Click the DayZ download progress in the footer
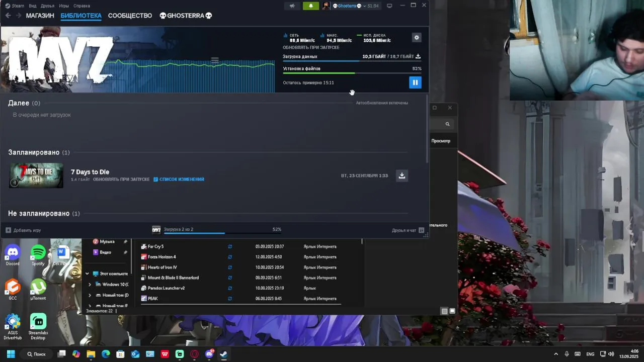This screenshot has height=362, width=644. (x=217, y=230)
